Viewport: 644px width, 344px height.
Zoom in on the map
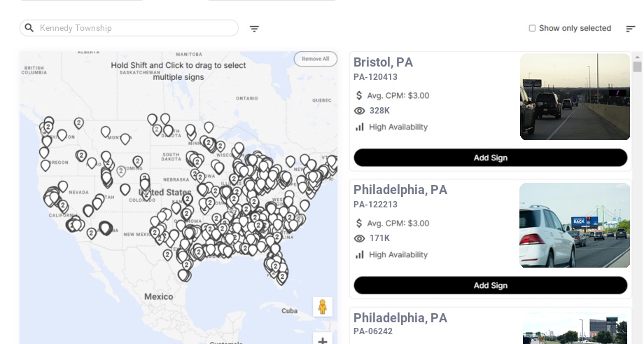point(323,340)
